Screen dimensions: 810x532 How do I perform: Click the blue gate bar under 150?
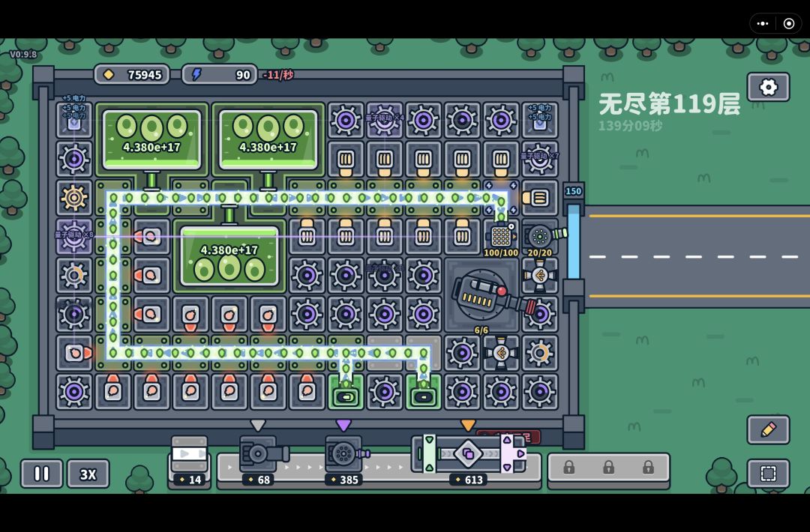574,242
